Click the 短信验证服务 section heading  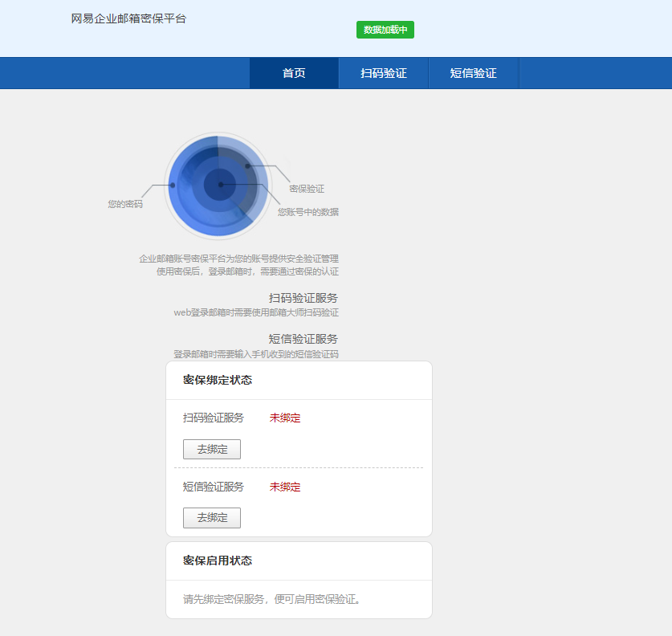[x=303, y=339]
